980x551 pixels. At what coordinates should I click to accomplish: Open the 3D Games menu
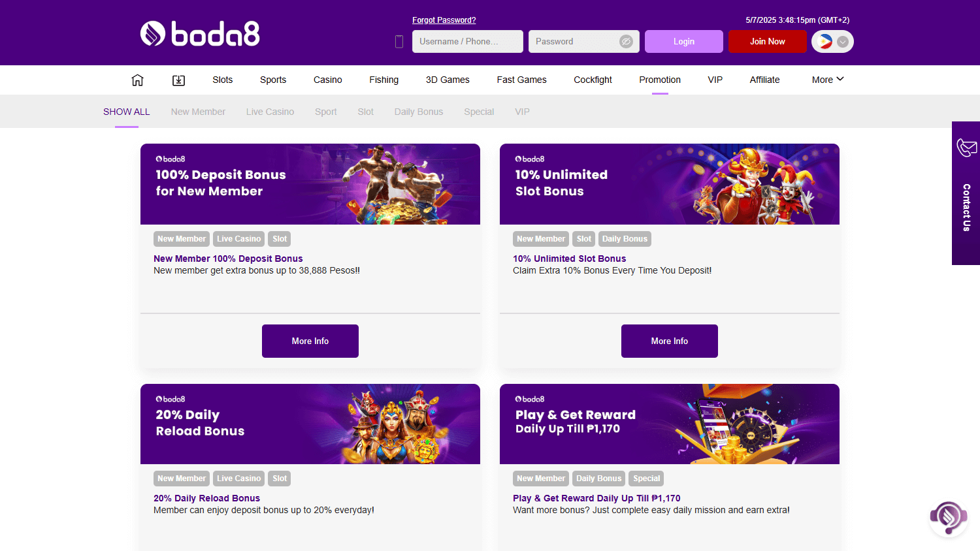coord(448,80)
